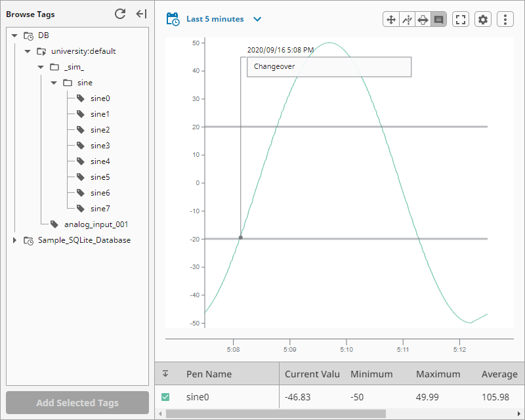Enter fullscreen chart view
Viewport: 525px width, 420px height.
pyautogui.click(x=460, y=19)
